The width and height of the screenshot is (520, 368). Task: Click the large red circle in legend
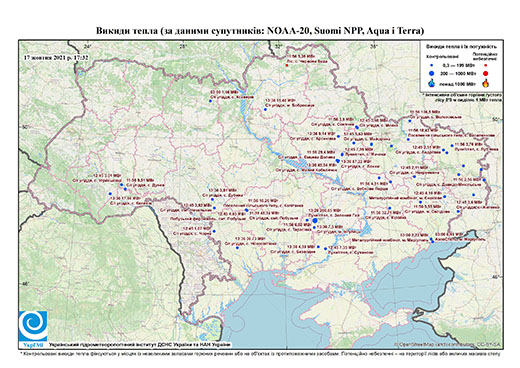tap(485, 73)
